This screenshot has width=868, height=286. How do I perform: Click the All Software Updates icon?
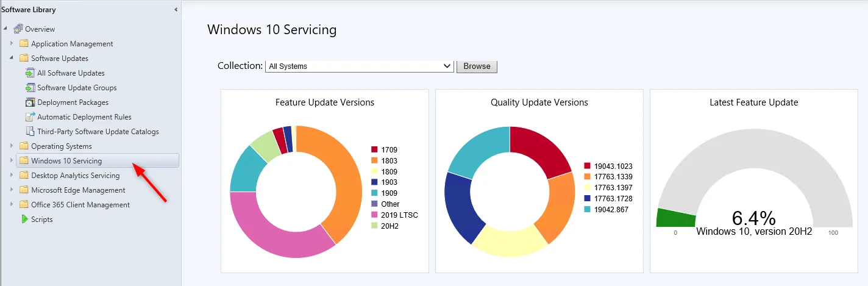click(x=30, y=73)
